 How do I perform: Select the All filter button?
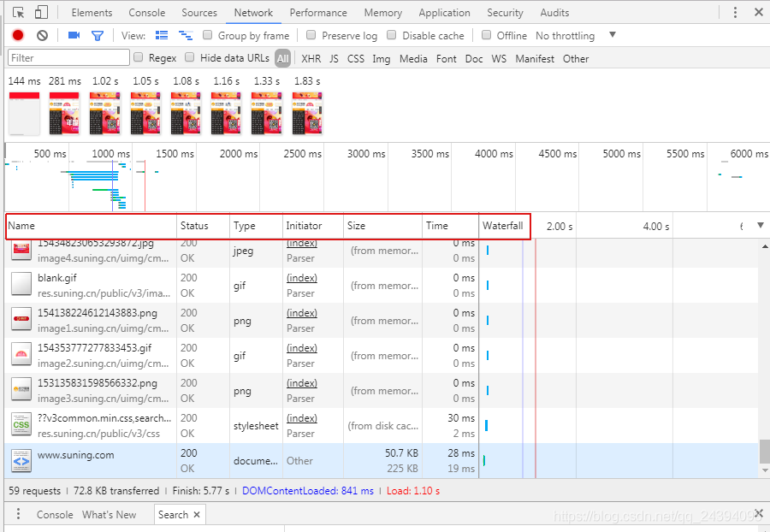click(x=282, y=58)
